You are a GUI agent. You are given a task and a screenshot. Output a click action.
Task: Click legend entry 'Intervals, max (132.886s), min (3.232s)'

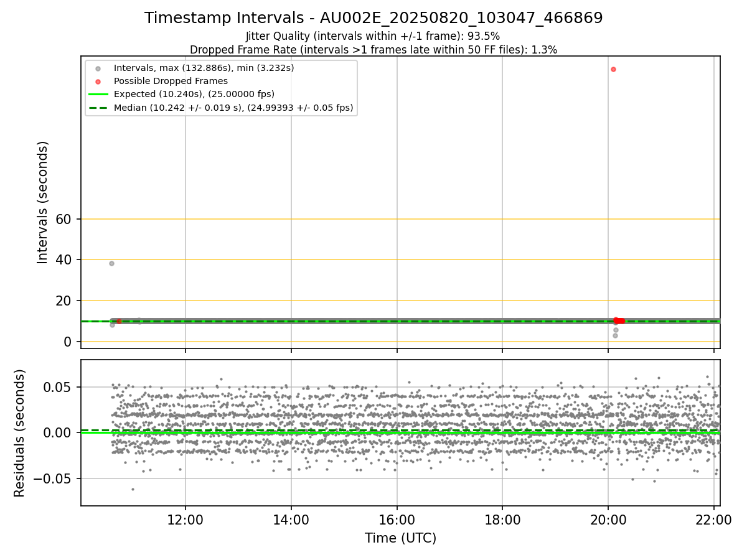pyautogui.click(x=204, y=67)
